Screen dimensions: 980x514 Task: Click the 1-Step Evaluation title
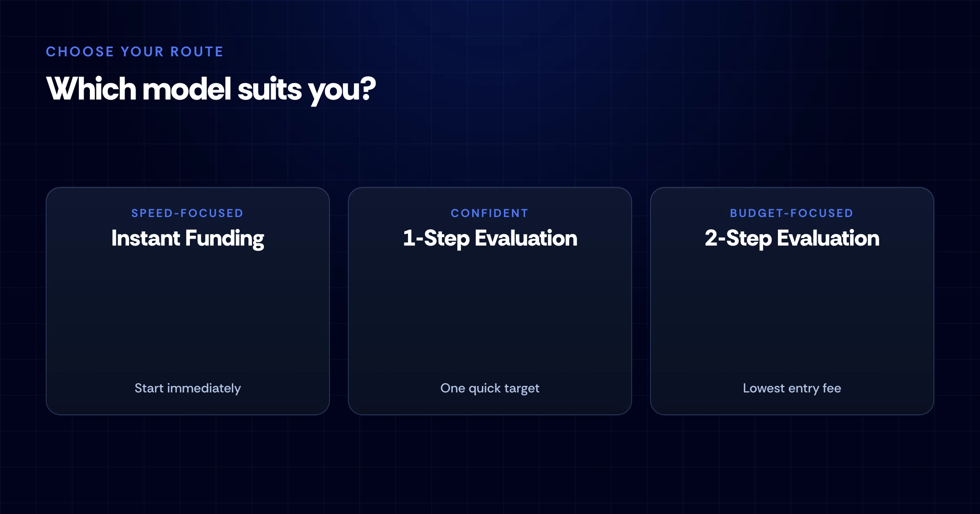(490, 239)
